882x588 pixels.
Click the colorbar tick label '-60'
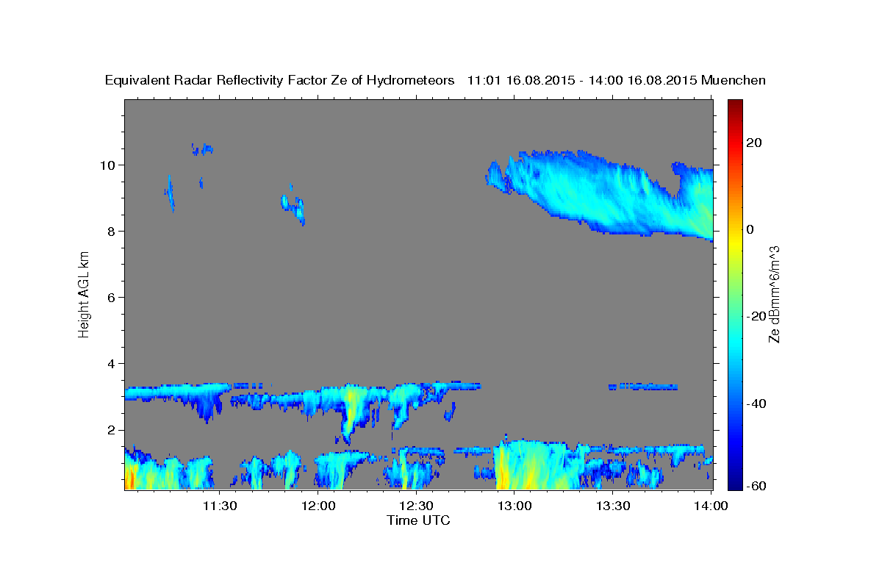point(756,486)
